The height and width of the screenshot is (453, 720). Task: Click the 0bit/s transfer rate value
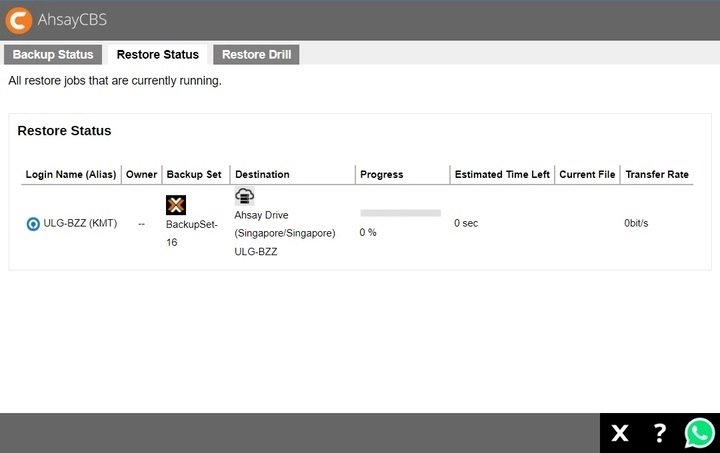636,223
